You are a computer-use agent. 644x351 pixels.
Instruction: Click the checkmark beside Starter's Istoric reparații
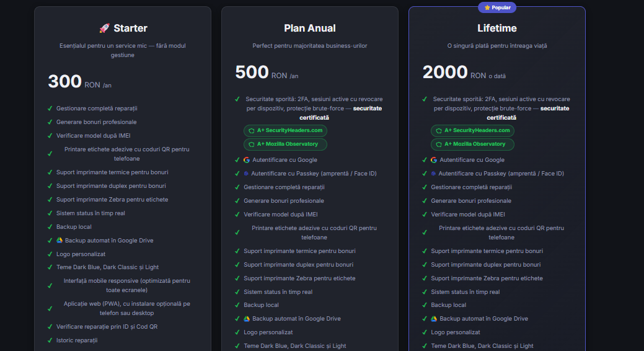coord(50,340)
